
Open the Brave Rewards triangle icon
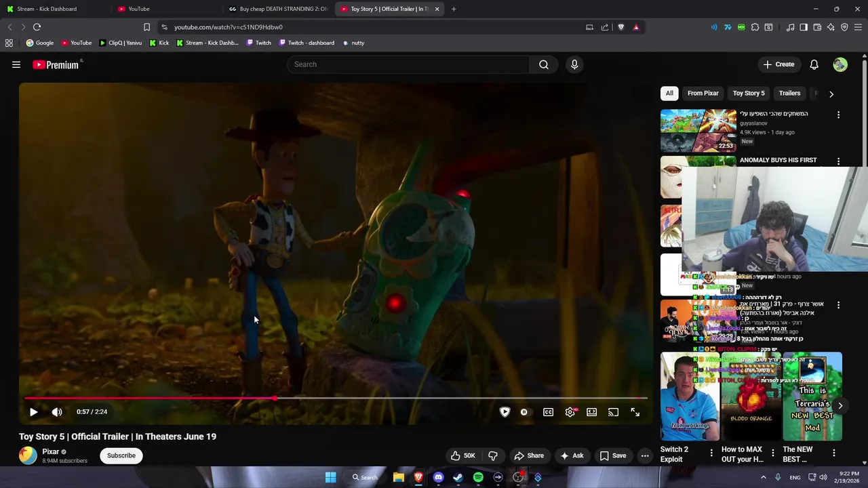click(x=636, y=27)
